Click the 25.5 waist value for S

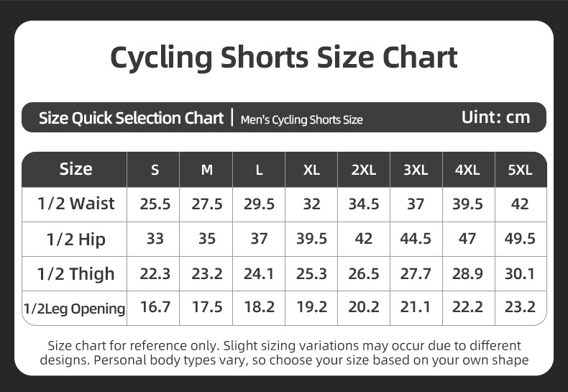click(155, 204)
